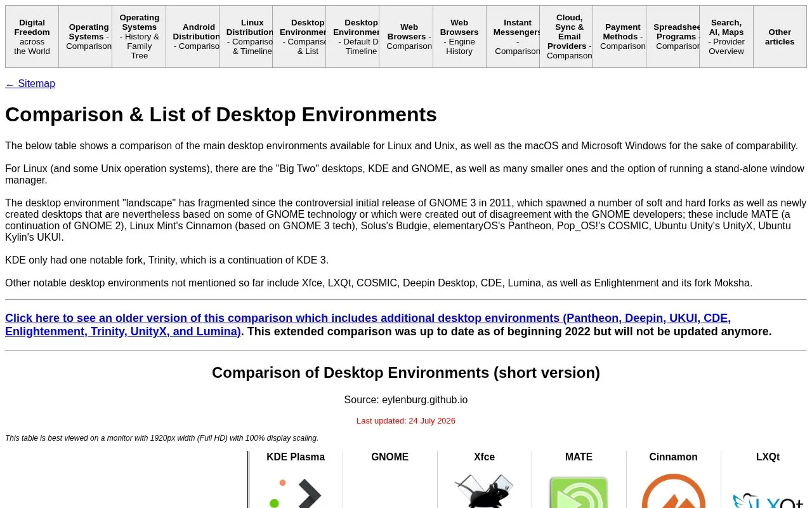Open the older extended comparison link

(368, 324)
